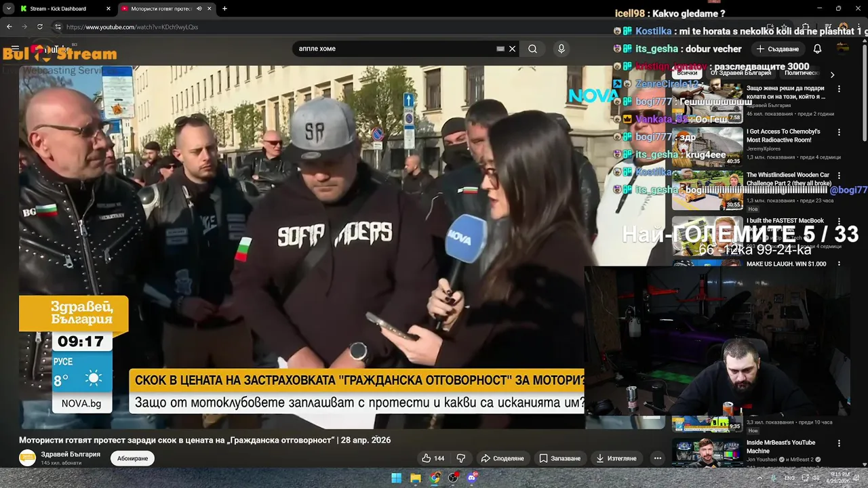Save the video with Запазване

[560, 458]
